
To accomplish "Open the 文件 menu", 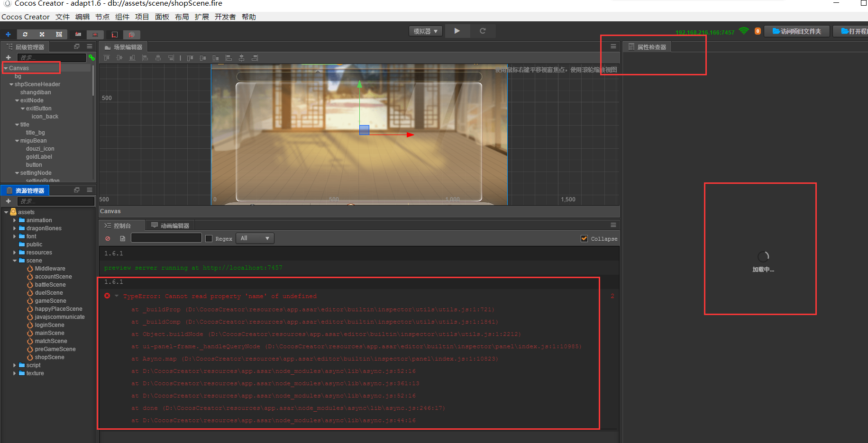I will (x=62, y=17).
